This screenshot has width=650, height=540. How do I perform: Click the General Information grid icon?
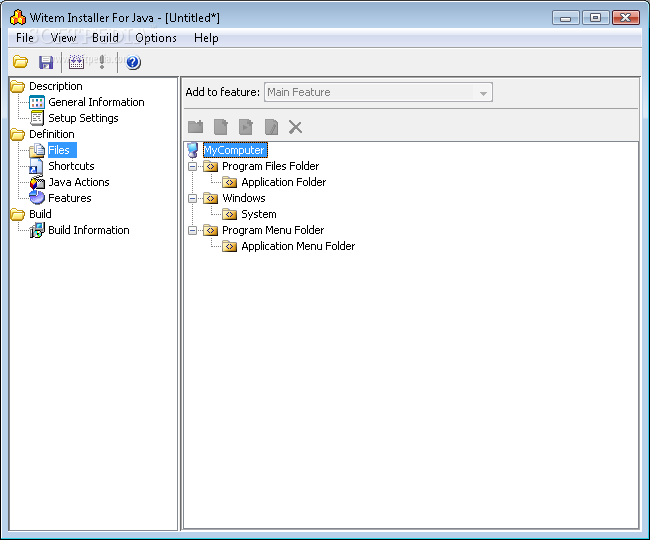coord(37,102)
